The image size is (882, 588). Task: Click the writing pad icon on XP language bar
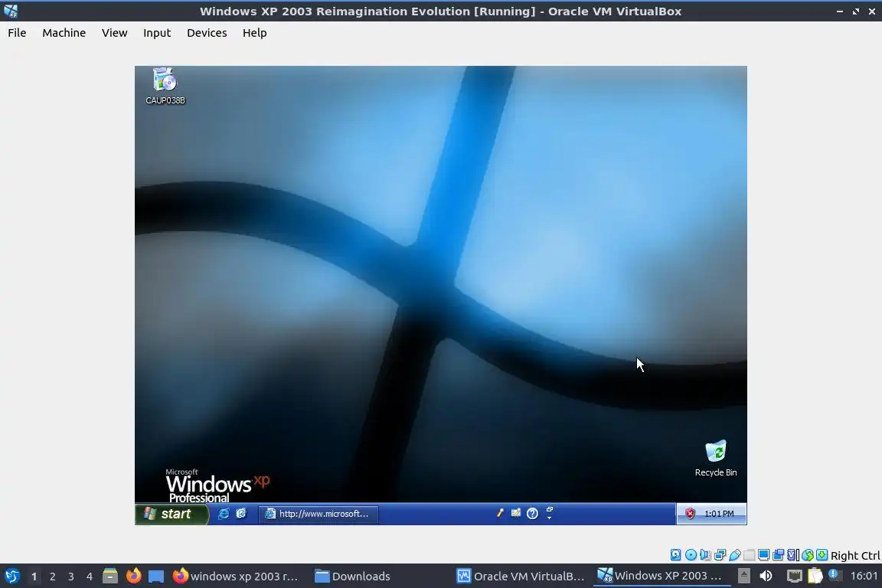pyautogui.click(x=516, y=513)
